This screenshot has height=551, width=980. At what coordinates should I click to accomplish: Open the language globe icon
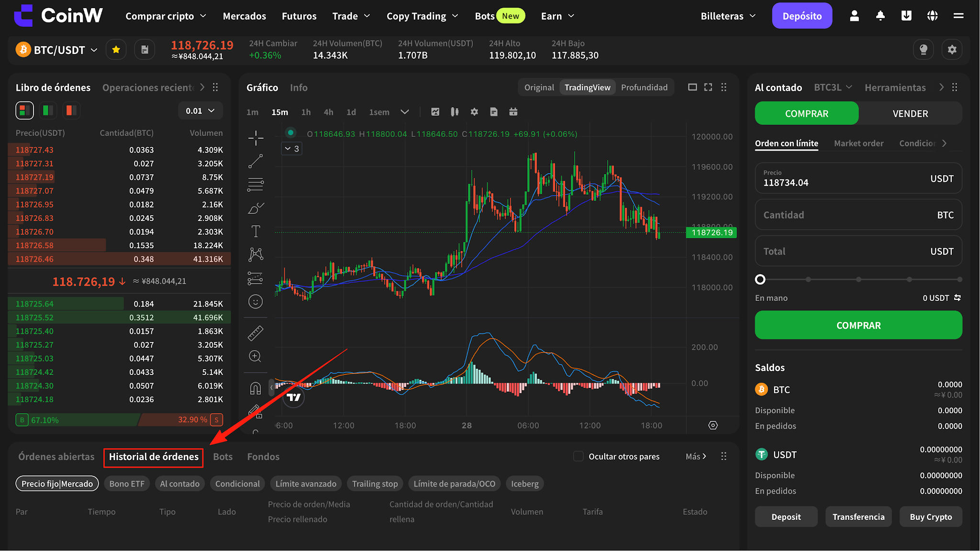932,16
